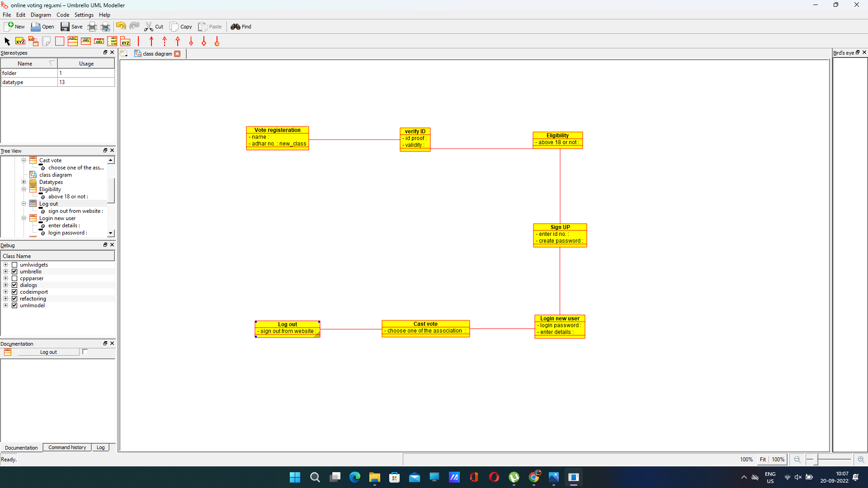This screenshot has height=488, width=868.
Task: Uncheck the refactoring debug class
Action: tap(14, 298)
